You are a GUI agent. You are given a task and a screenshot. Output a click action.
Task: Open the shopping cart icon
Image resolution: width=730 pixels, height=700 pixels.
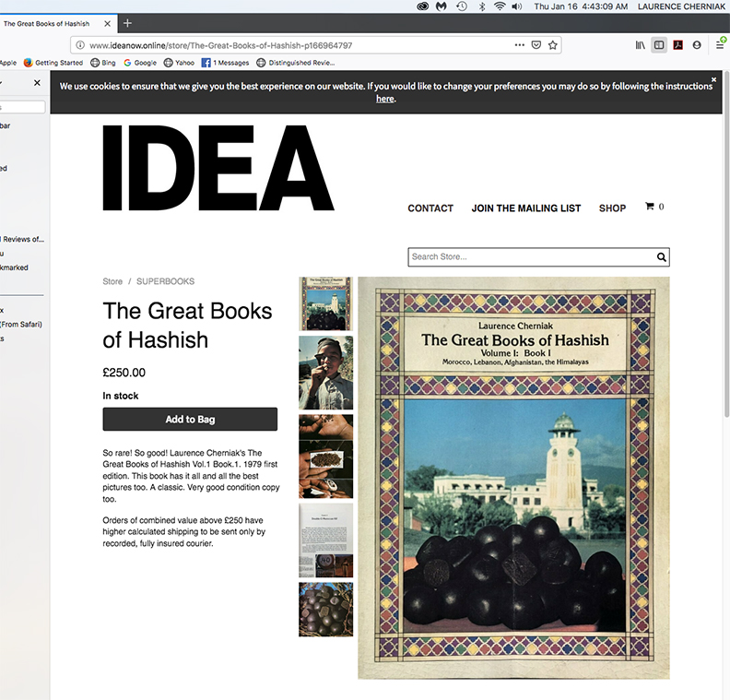(654, 207)
